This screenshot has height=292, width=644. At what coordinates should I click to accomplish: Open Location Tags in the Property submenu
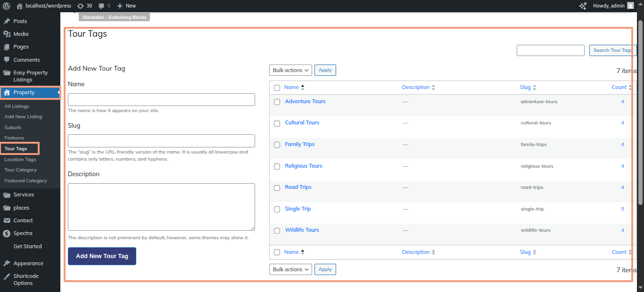coord(20,160)
